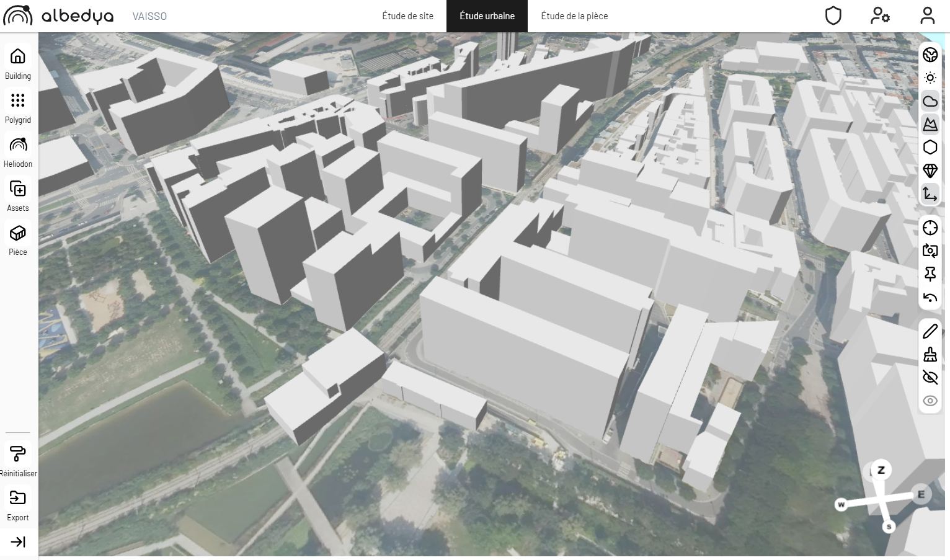Click the S marker on the compass gizmo
The image size is (950, 560).
click(889, 527)
